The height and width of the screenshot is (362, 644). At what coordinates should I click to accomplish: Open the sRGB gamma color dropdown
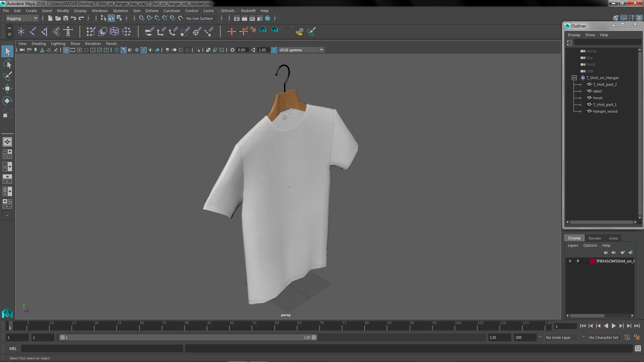321,50
